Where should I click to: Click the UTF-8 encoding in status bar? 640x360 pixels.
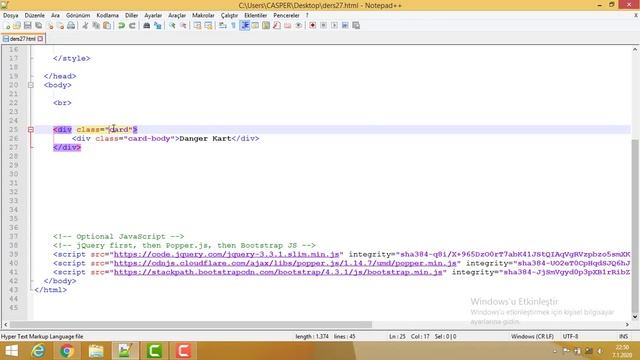[570, 336]
